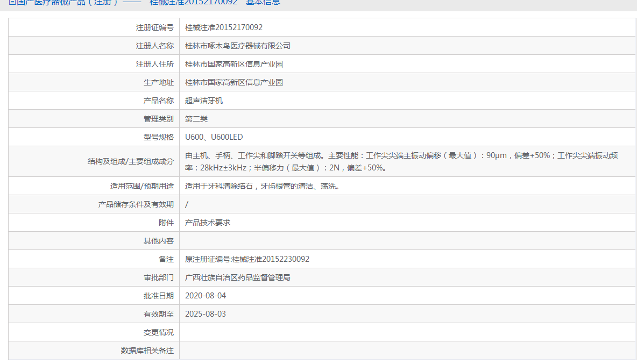Viewport: 637px width, 364px height.
Task: Click registration number 桂械注准20152170092 in the table
Action: pos(224,27)
